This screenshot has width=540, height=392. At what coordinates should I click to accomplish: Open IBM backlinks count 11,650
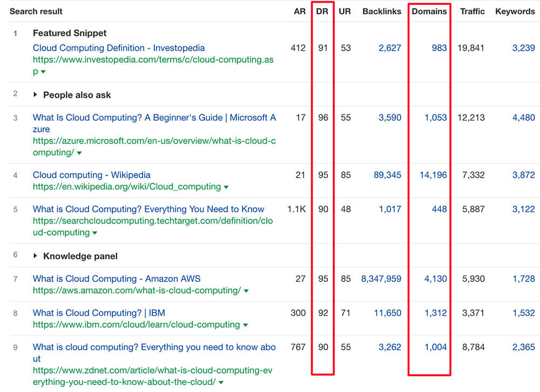click(387, 313)
